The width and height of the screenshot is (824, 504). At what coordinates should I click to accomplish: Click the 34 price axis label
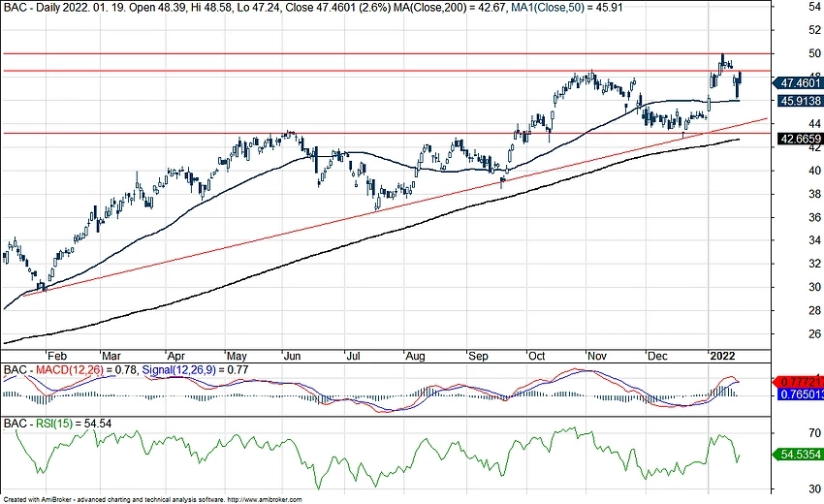click(814, 240)
